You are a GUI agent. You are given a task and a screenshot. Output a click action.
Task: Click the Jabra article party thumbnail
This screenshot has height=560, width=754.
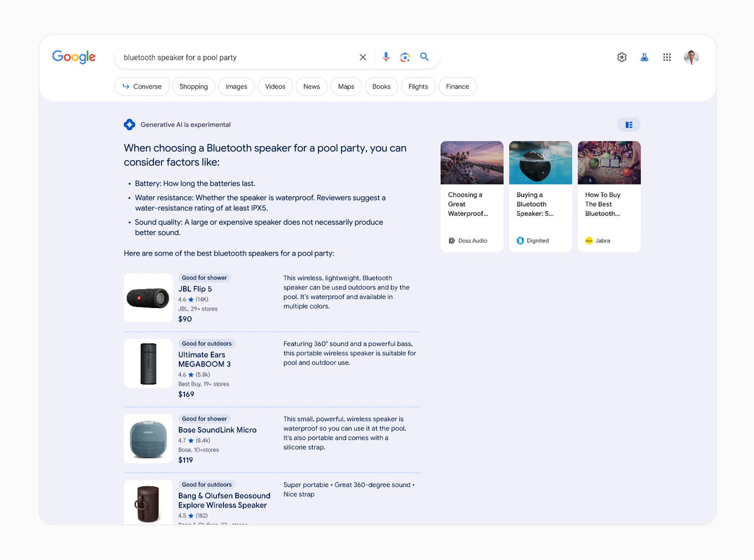609,163
